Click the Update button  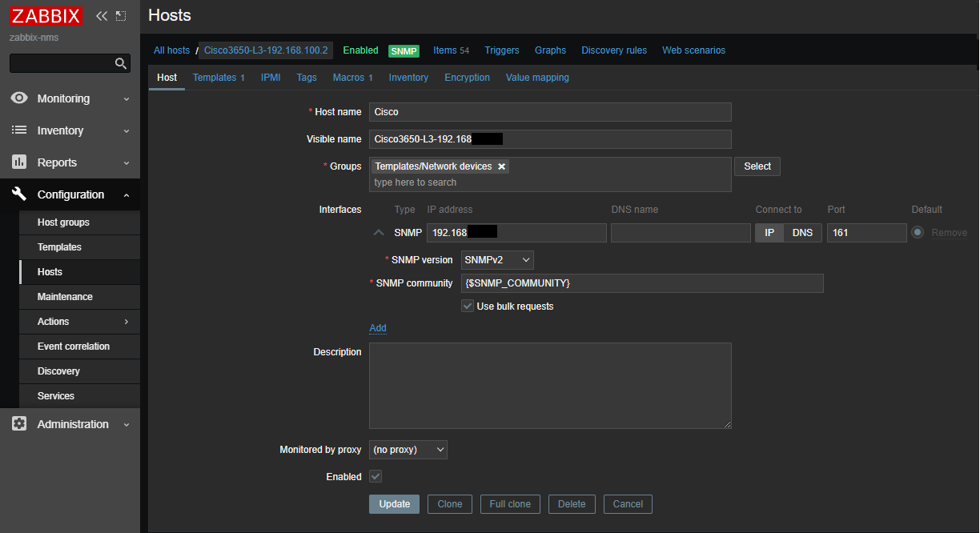pyautogui.click(x=394, y=504)
